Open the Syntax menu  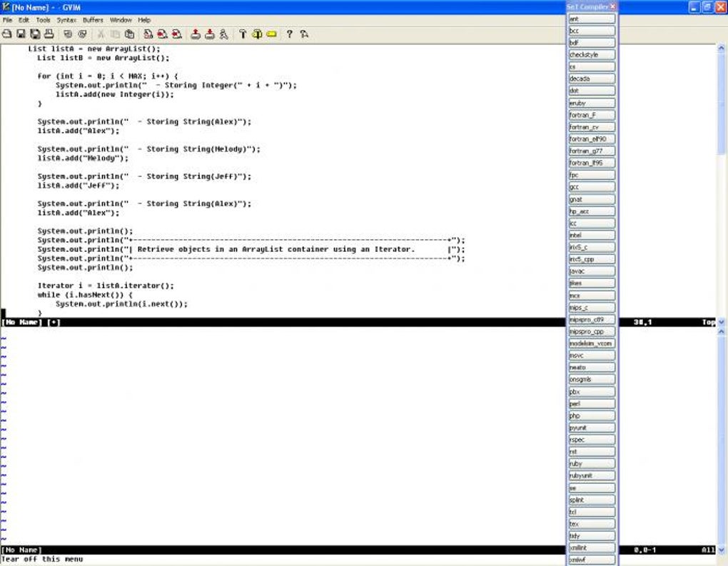click(66, 20)
